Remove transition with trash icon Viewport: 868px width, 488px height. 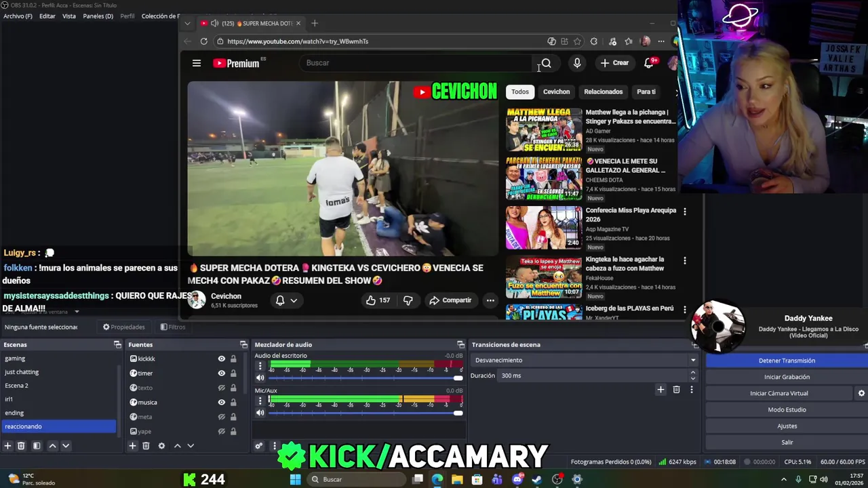tap(676, 390)
